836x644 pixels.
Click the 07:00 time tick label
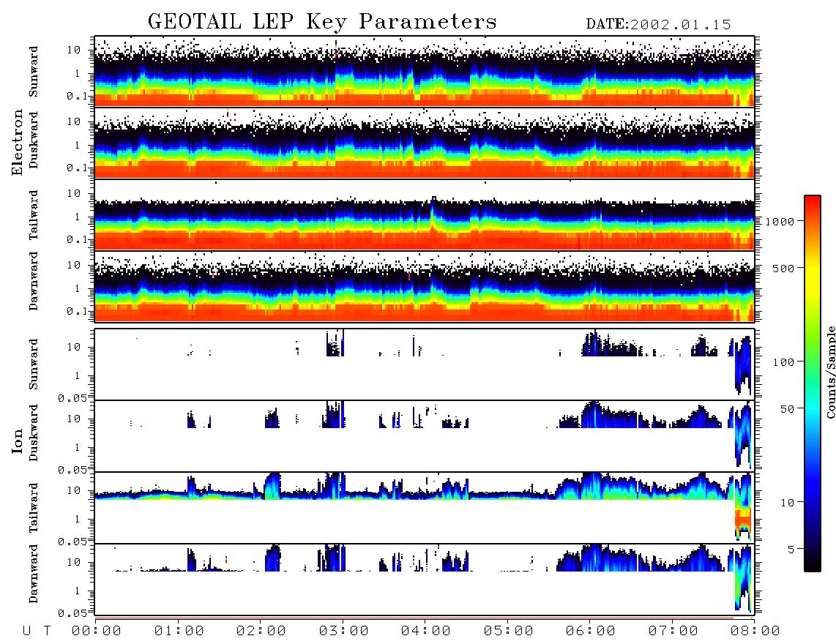(673, 631)
